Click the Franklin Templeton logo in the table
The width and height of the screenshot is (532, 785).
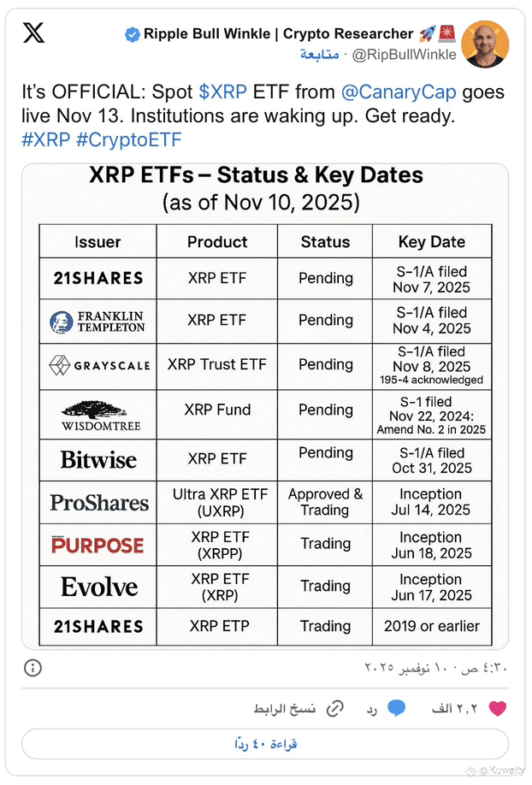pos(98,322)
